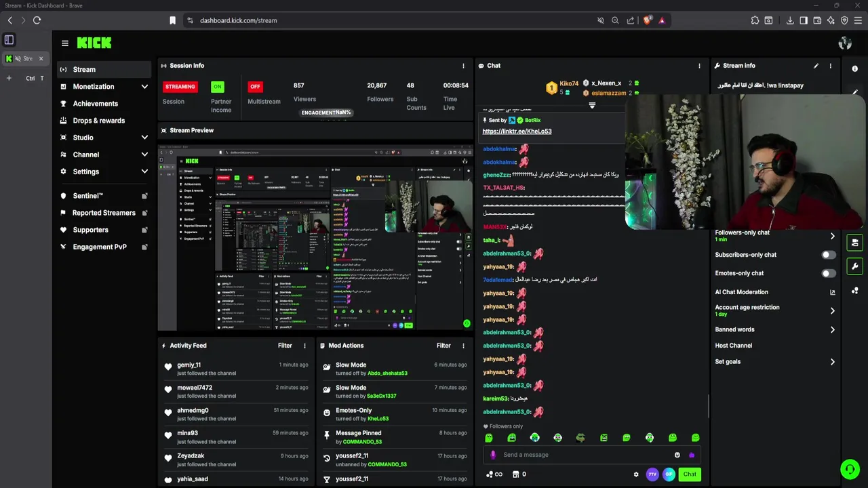Click the Brave Shields lion icon

(x=647, y=20)
